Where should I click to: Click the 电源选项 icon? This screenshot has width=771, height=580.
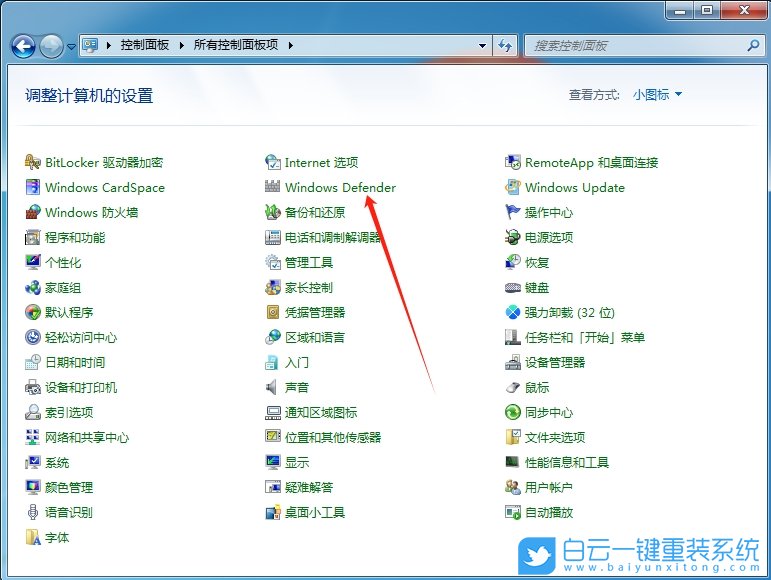coord(512,237)
